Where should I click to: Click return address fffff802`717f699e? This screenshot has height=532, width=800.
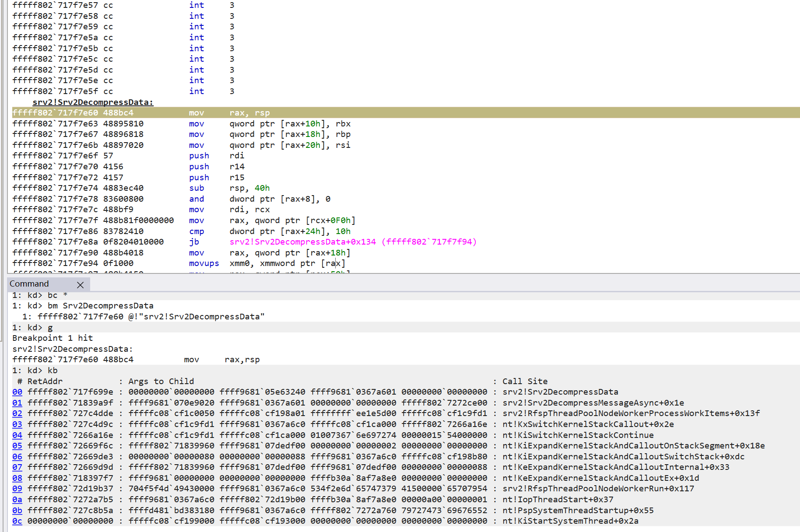pos(70,392)
